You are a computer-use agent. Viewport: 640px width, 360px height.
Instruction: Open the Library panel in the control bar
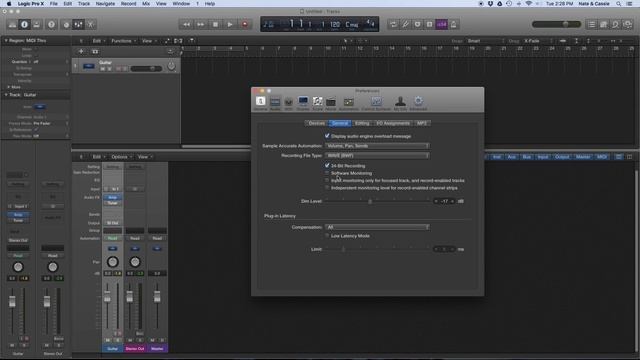[x=12, y=24]
